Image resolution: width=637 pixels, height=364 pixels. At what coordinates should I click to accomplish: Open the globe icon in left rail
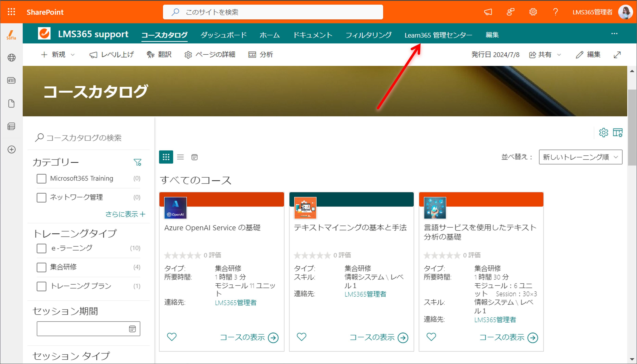11,58
